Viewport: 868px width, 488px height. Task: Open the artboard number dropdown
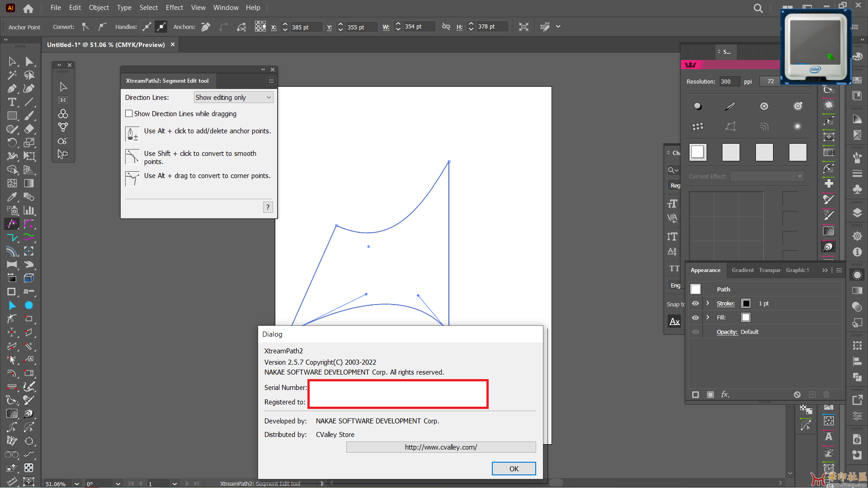pyautogui.click(x=174, y=483)
